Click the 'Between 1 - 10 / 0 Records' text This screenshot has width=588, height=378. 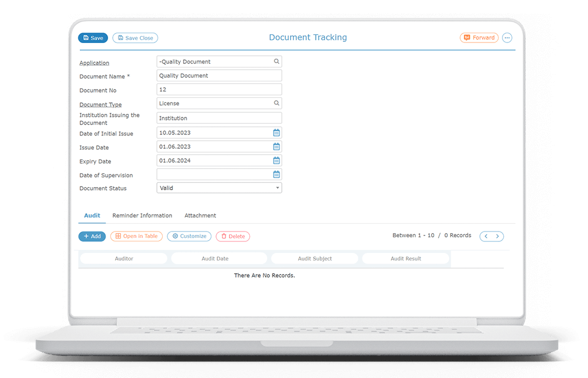coord(432,236)
